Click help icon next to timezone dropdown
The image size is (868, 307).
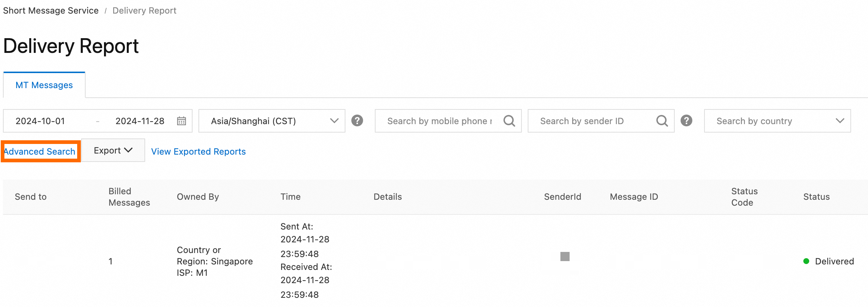click(357, 121)
